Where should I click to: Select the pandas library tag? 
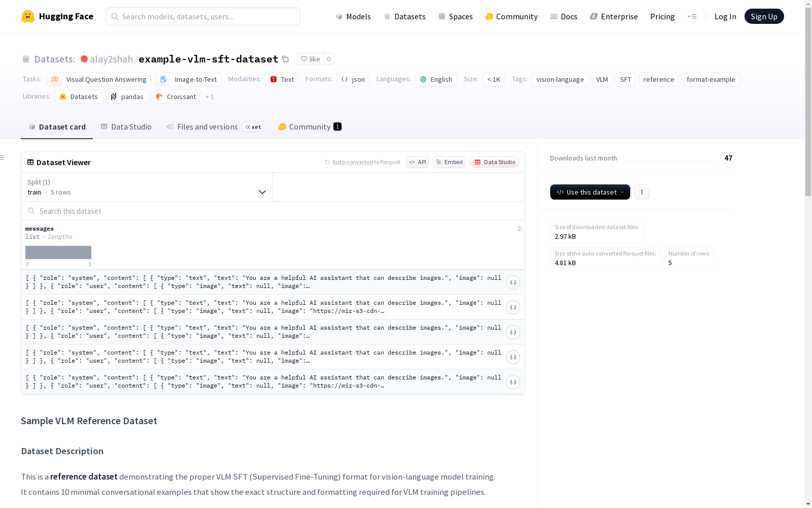point(127,97)
